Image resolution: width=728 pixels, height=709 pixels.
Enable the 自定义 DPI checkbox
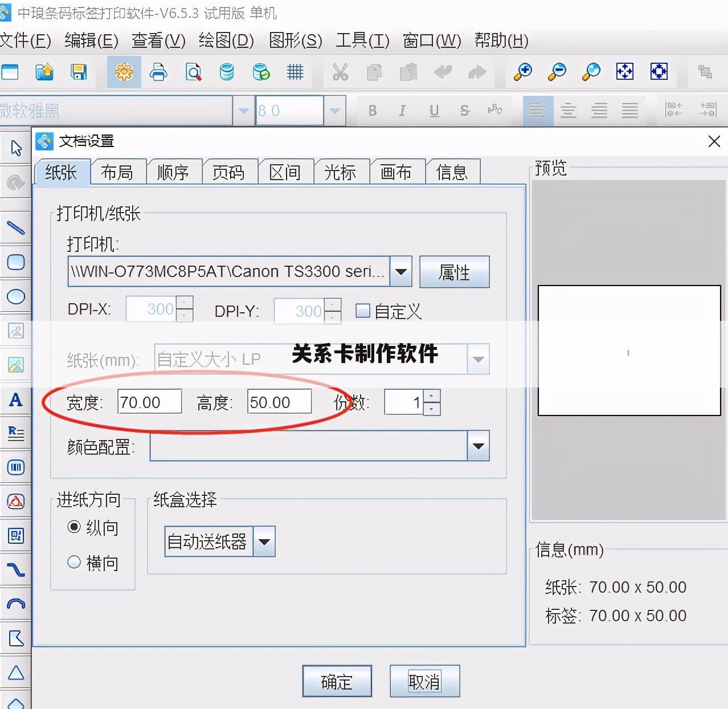coord(362,311)
